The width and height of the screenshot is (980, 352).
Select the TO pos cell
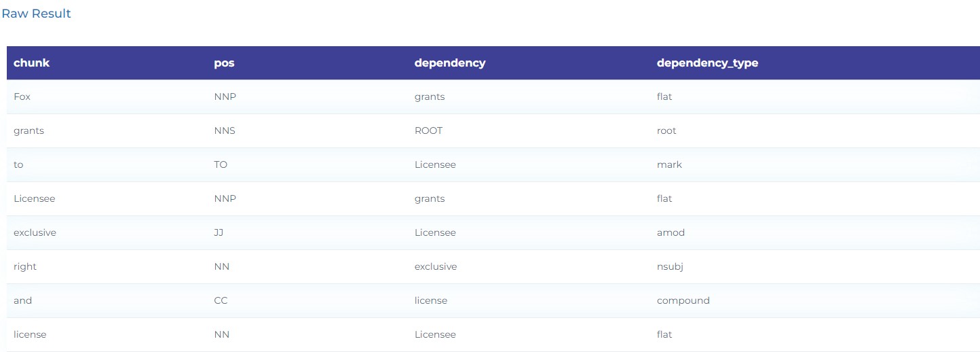coord(221,164)
